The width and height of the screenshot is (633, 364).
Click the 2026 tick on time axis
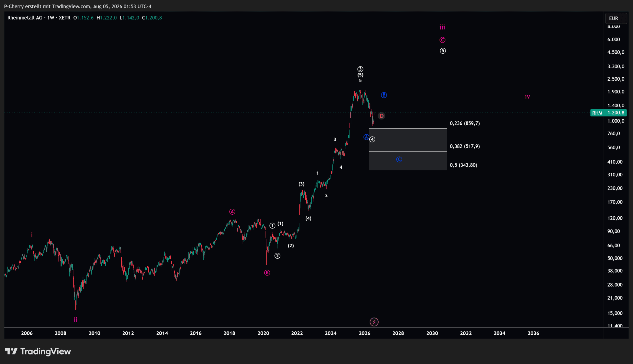[x=364, y=333]
